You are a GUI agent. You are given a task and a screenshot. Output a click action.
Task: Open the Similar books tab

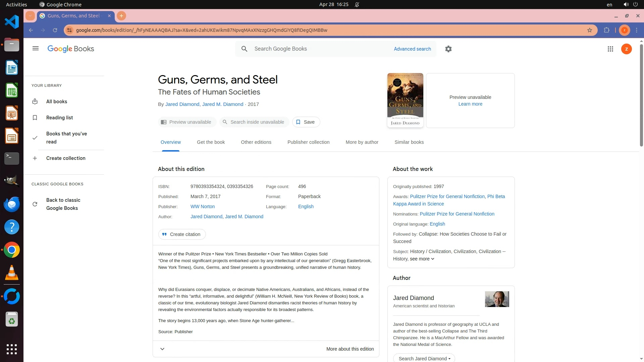click(x=409, y=142)
